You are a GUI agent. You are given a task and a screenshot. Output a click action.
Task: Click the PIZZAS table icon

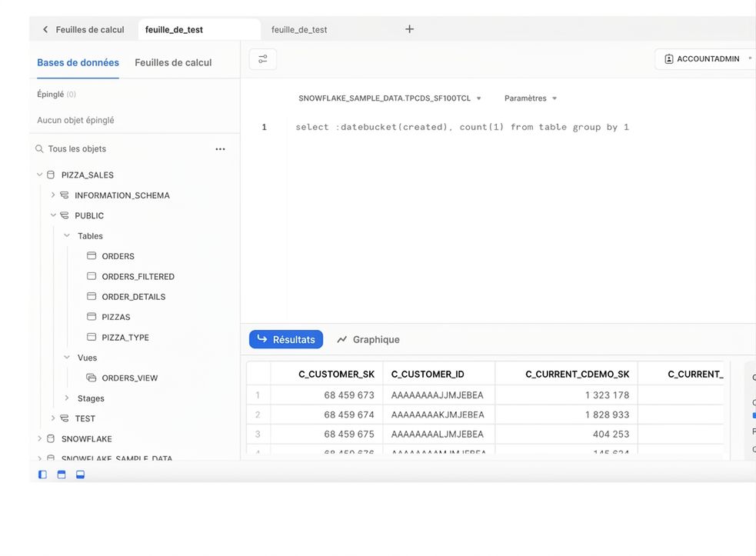(92, 316)
